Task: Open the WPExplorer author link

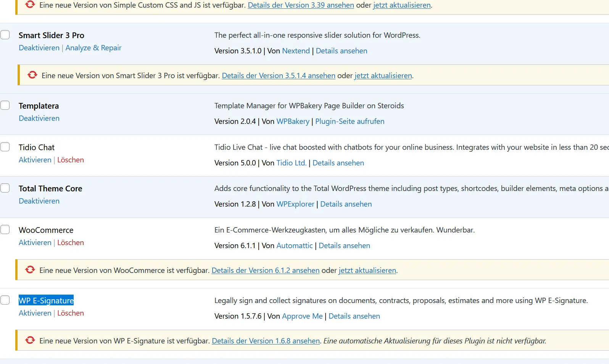Action: click(295, 204)
